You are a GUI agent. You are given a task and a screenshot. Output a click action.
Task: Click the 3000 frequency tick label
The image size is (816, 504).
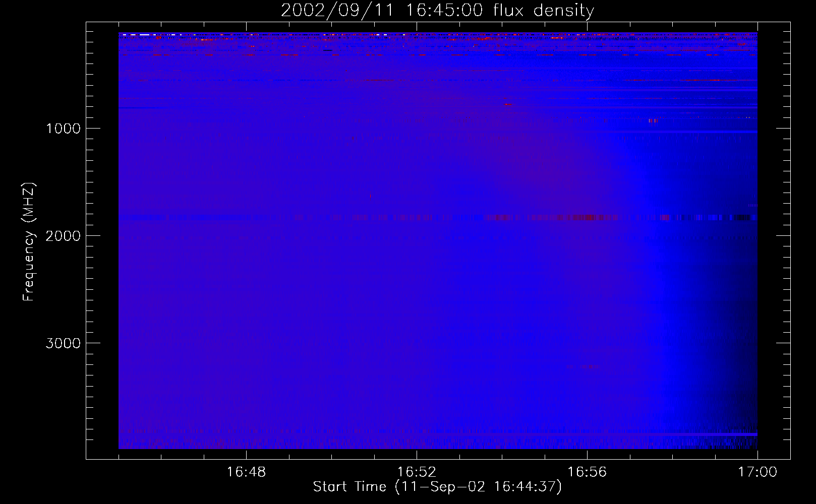[63, 343]
